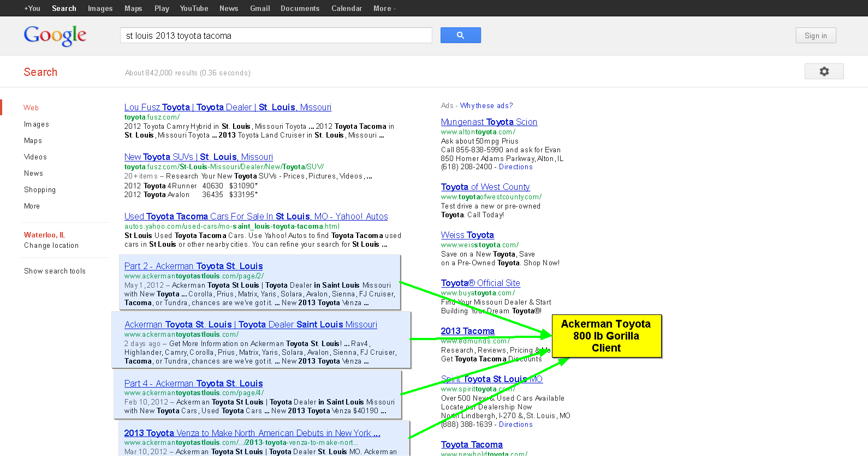
Task: Open YouTube from the top bar
Action: [x=194, y=8]
